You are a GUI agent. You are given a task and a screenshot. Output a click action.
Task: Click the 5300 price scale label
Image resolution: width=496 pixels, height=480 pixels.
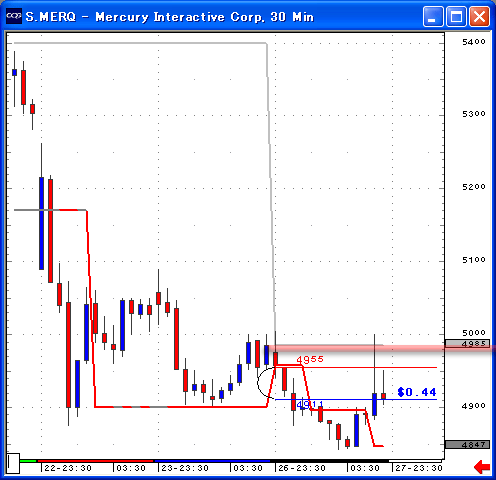pos(474,114)
